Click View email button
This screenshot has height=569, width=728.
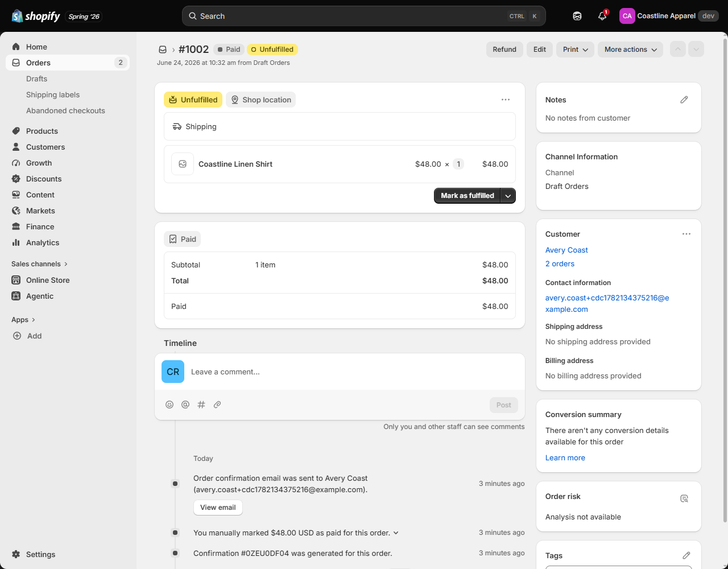(218, 508)
